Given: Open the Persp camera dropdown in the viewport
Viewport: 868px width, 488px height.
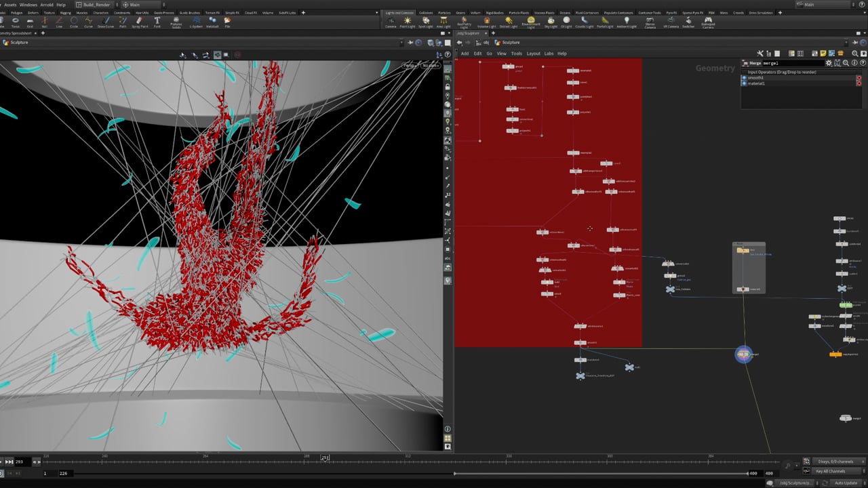Looking at the screenshot, I should click(x=410, y=66).
